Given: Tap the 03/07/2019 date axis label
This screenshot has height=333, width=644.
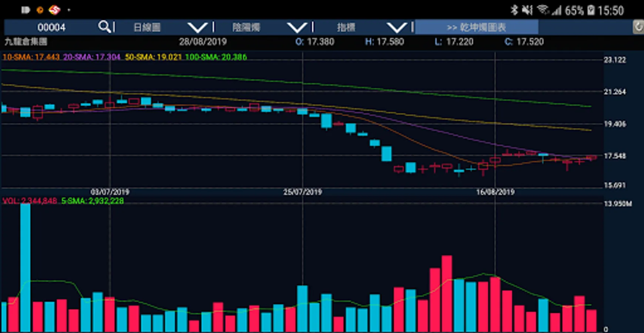Looking at the screenshot, I should tap(110, 192).
